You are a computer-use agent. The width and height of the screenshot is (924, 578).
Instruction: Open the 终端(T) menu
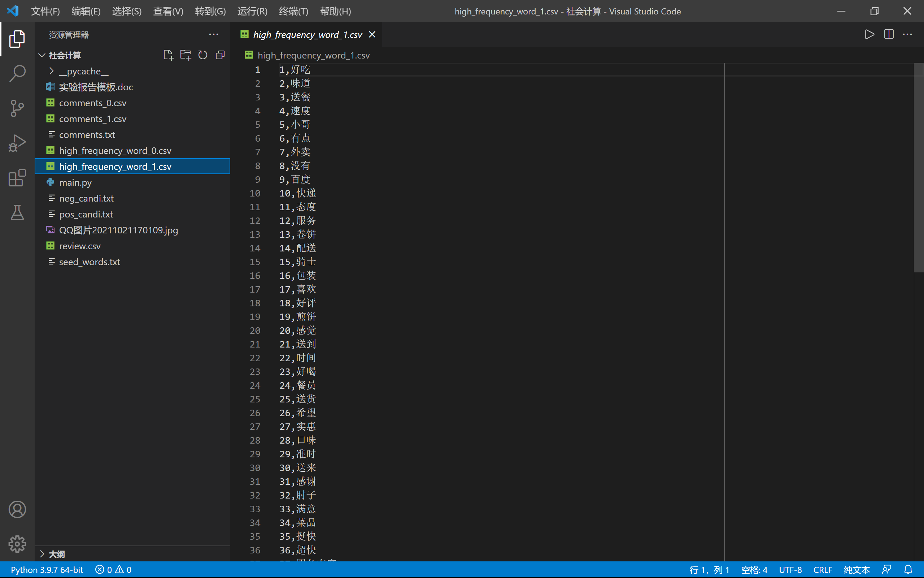(293, 12)
